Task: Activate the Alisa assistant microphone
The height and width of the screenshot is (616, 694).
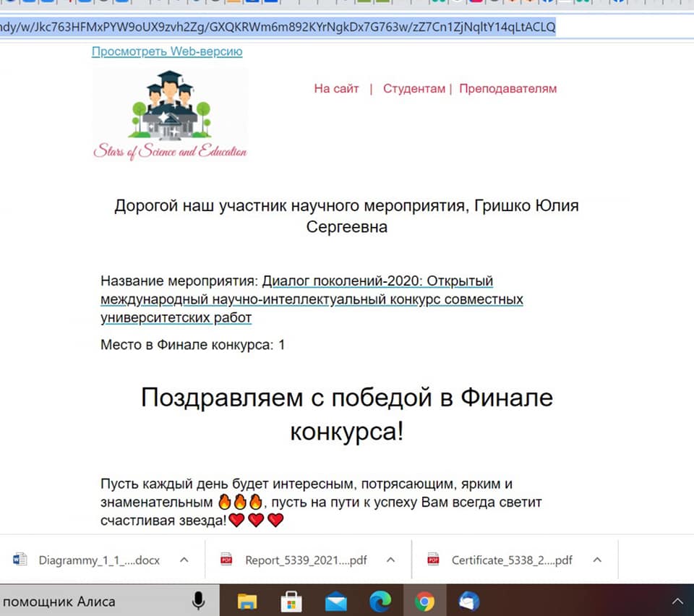Action: click(199, 601)
